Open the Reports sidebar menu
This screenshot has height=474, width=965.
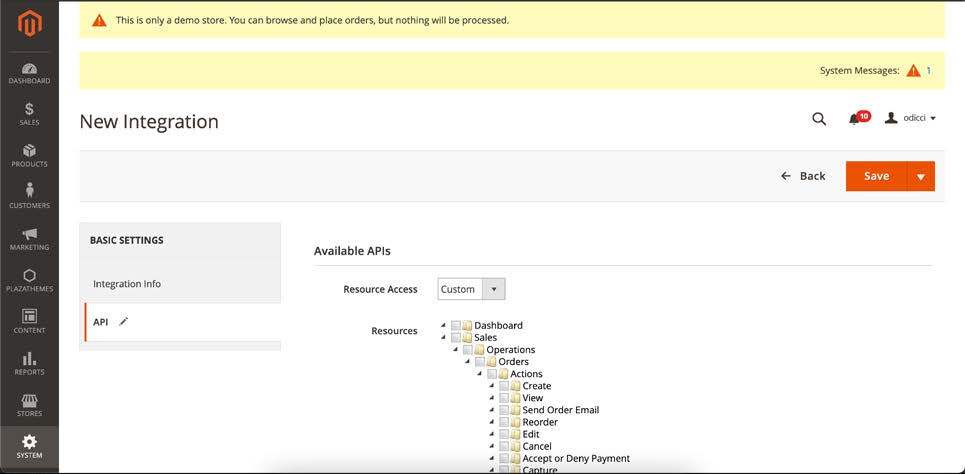pos(29,363)
